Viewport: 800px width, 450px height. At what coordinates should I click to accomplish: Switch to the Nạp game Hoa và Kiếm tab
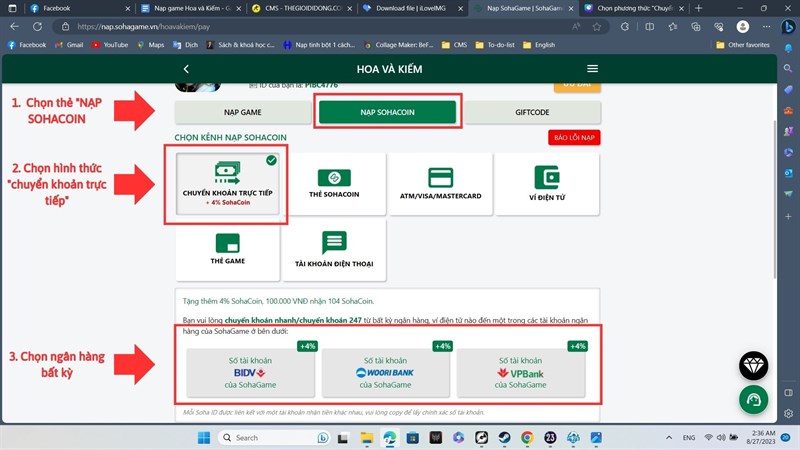pyautogui.click(x=190, y=8)
